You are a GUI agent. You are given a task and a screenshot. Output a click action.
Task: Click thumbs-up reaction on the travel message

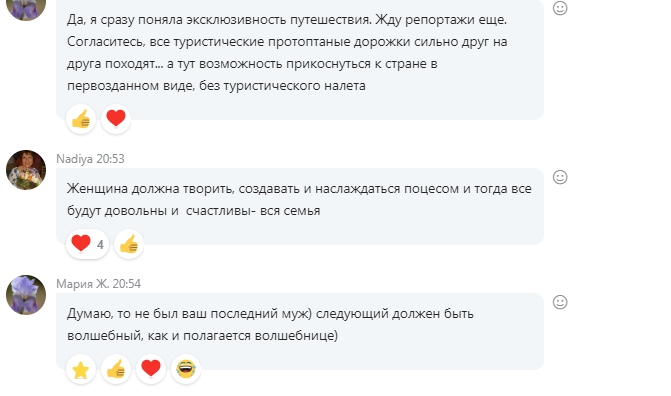coord(81,119)
